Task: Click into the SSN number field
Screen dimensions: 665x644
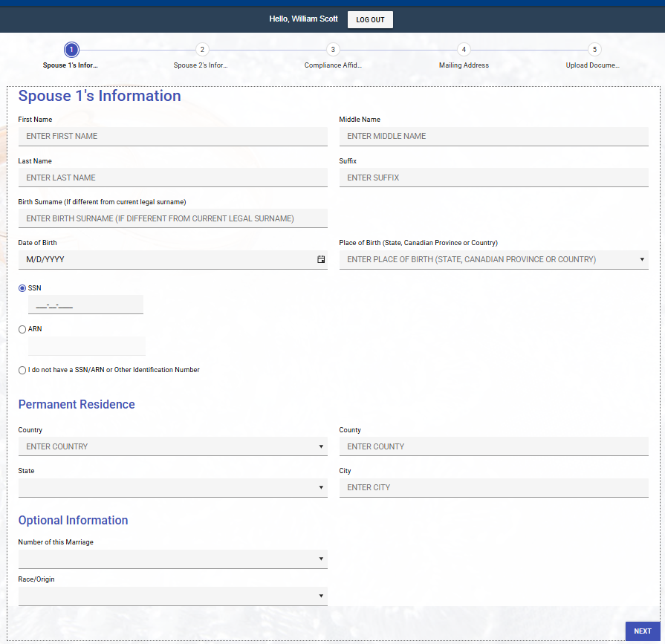Action: click(x=85, y=305)
